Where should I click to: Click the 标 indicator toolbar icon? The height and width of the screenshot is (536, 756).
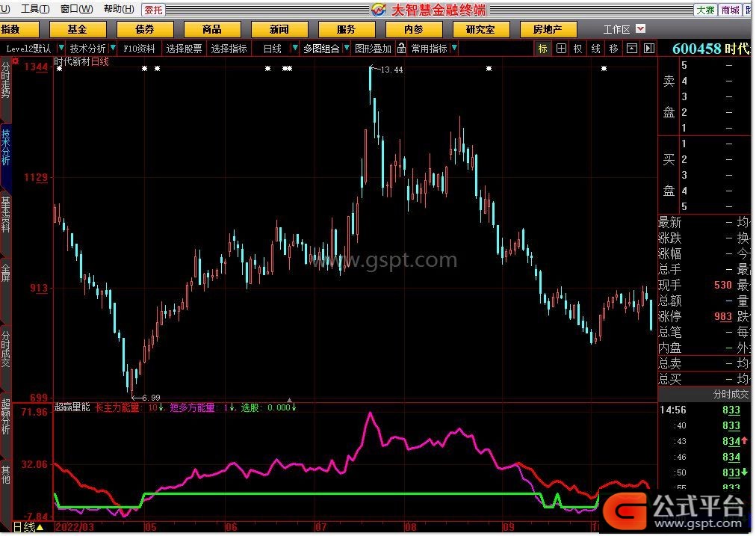click(x=543, y=49)
